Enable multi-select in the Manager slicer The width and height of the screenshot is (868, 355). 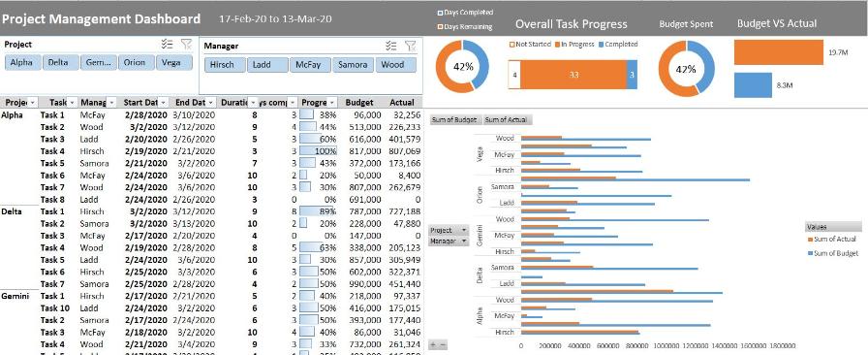tap(391, 46)
